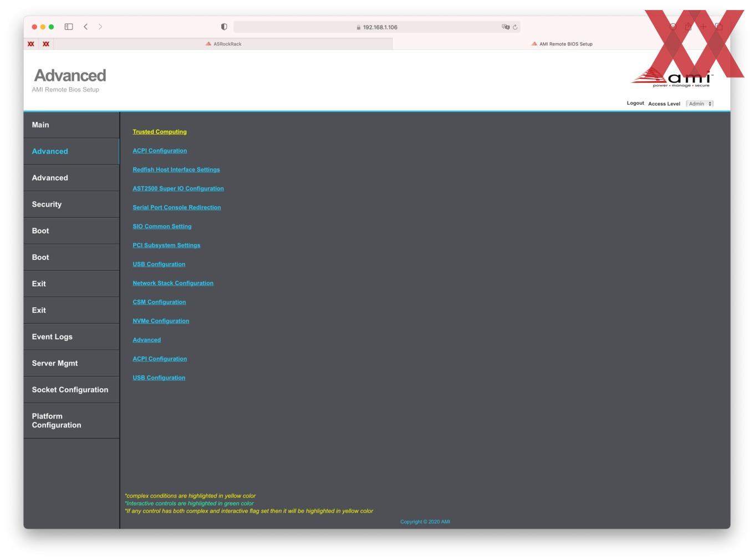Click the AMI logo
Viewport: 754px width, 560px height.
(x=671, y=78)
